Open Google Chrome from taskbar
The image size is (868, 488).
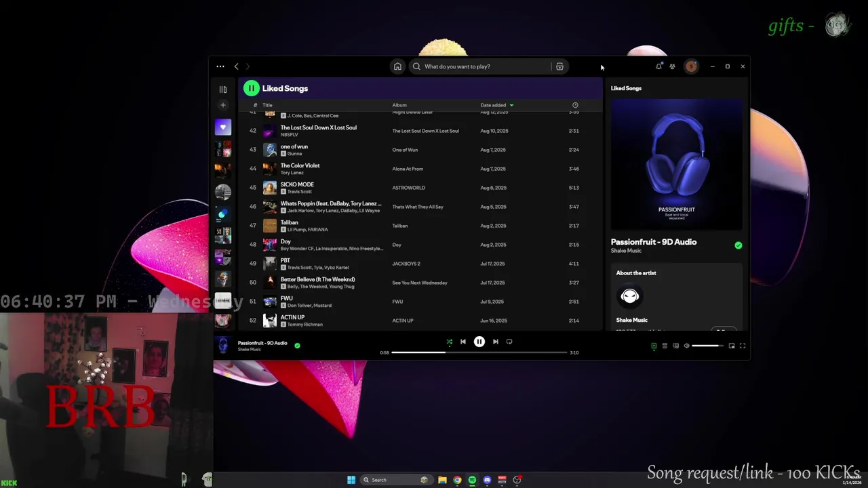[457, 480]
